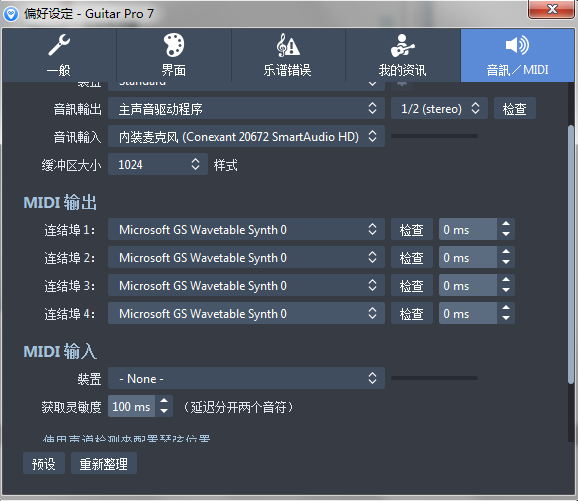Click the 音訊/MIDI speaker icon tab
The image size is (578, 501).
[x=517, y=55]
